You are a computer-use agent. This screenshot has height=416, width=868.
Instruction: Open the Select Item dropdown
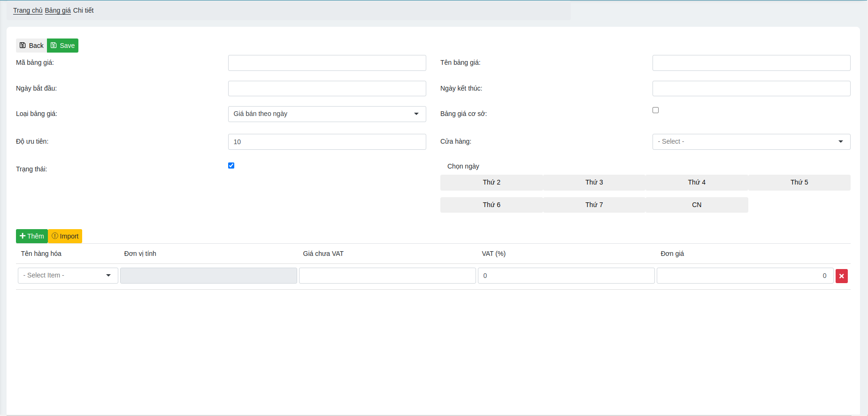click(x=68, y=276)
